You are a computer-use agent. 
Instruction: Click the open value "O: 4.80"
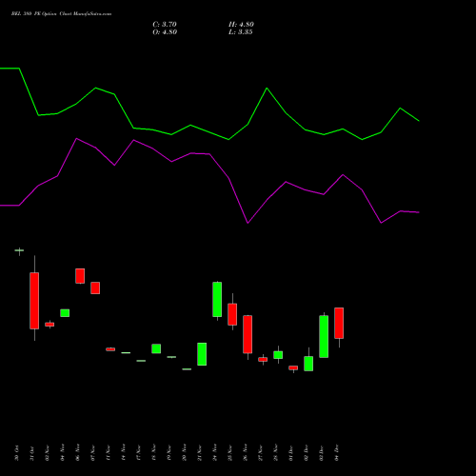[165, 32]
